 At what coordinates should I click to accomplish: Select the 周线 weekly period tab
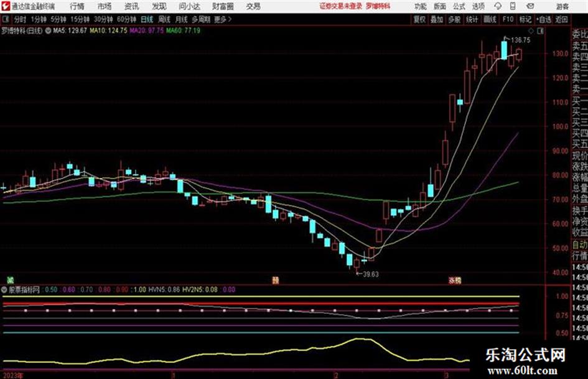164,19
